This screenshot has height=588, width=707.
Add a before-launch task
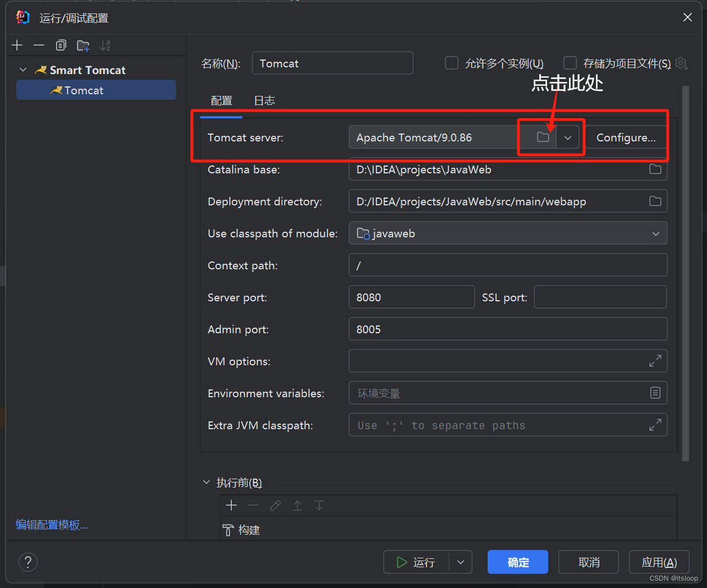(231, 506)
